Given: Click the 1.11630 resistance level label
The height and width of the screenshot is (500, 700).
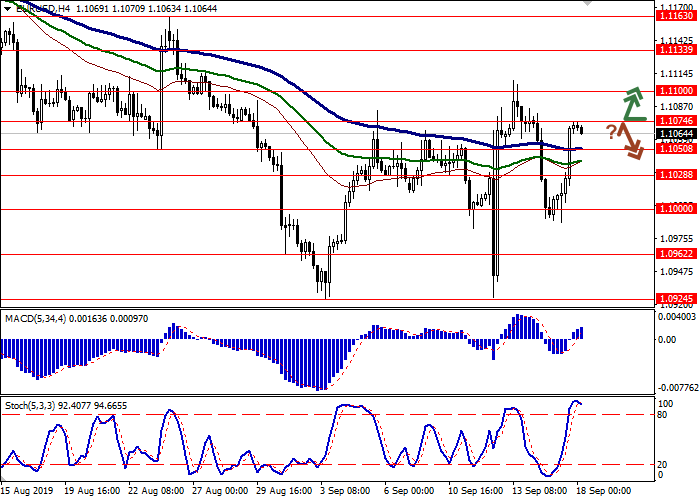Looking at the screenshot, I should click(675, 16).
